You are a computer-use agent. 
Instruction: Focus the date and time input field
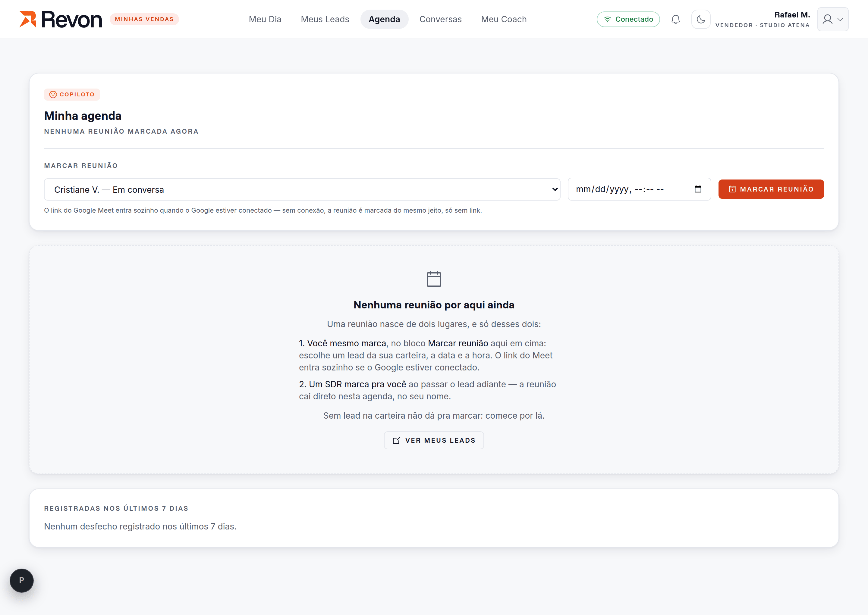tap(639, 189)
